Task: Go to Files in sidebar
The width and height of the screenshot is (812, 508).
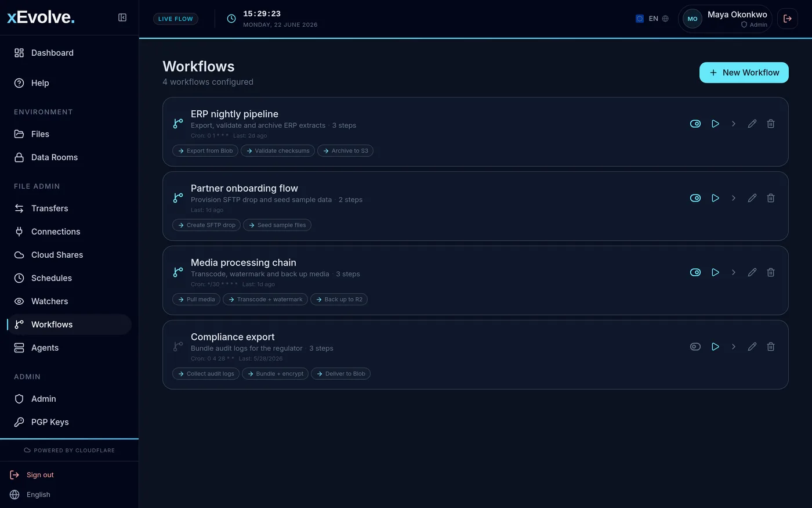Action: 69,134
